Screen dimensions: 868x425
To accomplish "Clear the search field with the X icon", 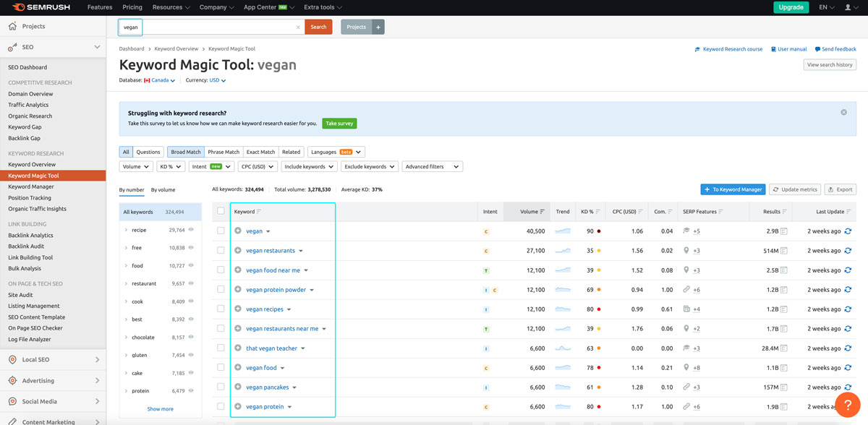I will (298, 27).
